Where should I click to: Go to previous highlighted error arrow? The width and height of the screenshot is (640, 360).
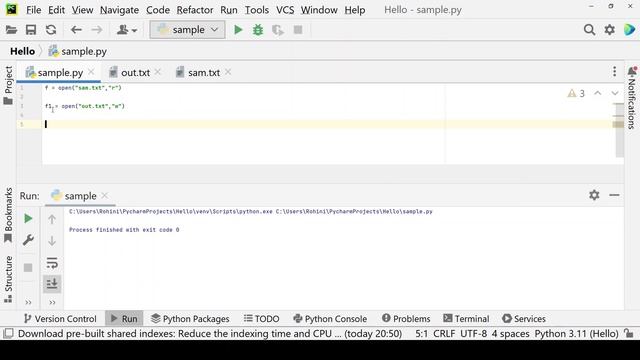(x=597, y=93)
